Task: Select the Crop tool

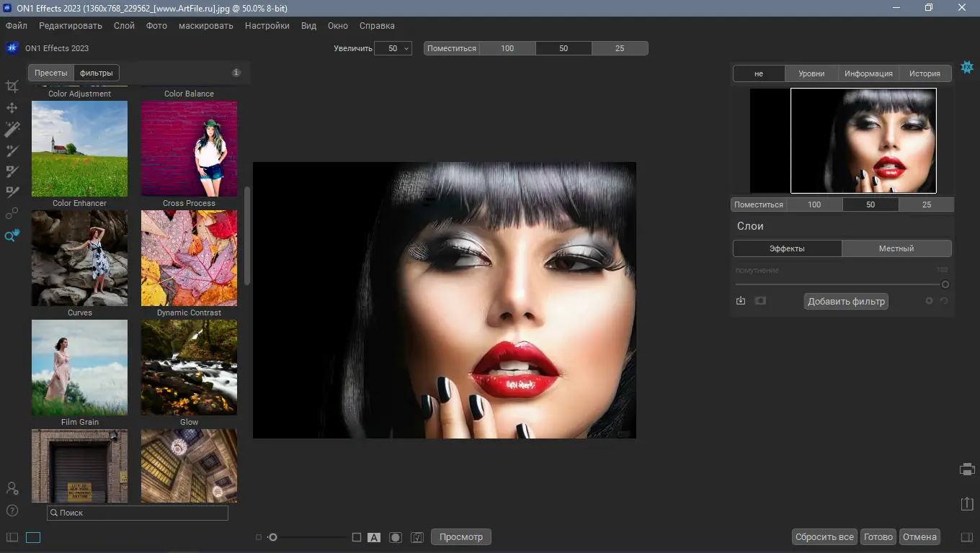Action: (x=12, y=86)
